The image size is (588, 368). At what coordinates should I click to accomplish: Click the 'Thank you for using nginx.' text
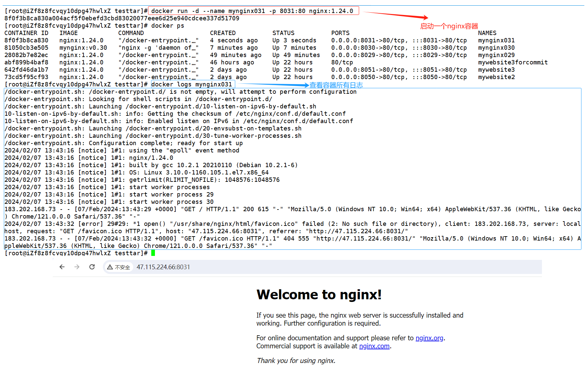point(296,361)
